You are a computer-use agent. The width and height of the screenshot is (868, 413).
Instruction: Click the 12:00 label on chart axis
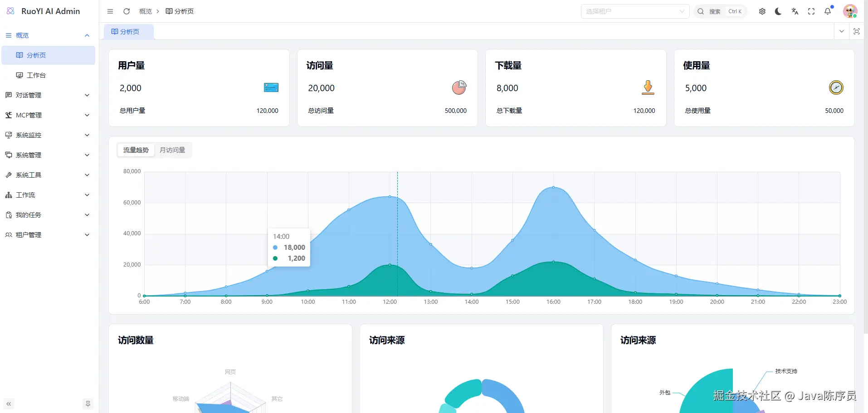[390, 302]
